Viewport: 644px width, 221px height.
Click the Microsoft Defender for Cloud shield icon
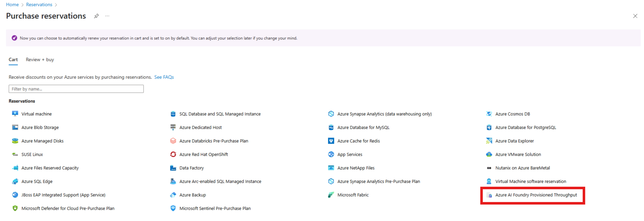tap(15, 208)
